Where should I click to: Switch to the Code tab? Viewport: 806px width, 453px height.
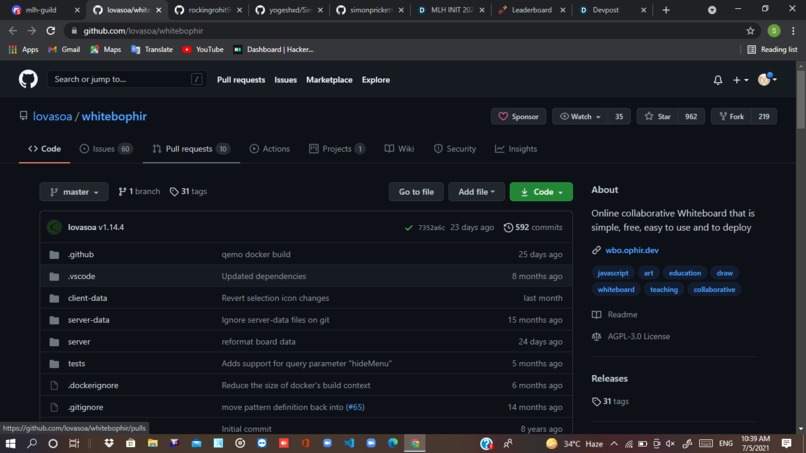click(44, 149)
